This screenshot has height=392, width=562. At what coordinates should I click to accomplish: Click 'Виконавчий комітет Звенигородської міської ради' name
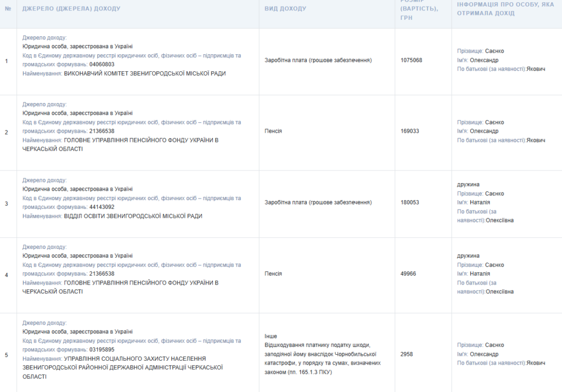pyautogui.click(x=145, y=73)
